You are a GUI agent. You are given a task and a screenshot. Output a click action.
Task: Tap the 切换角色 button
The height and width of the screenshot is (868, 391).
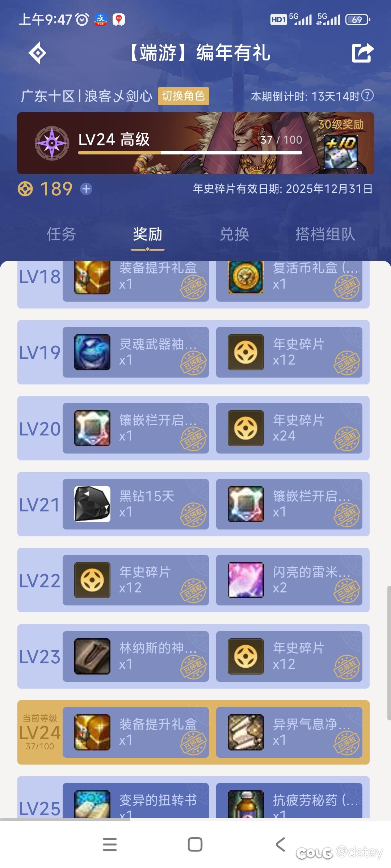(x=184, y=96)
